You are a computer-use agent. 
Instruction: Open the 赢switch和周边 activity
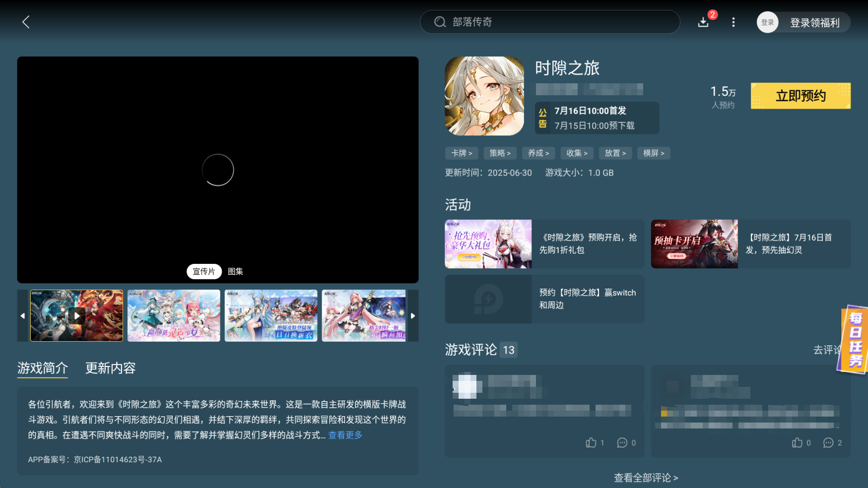tap(544, 299)
